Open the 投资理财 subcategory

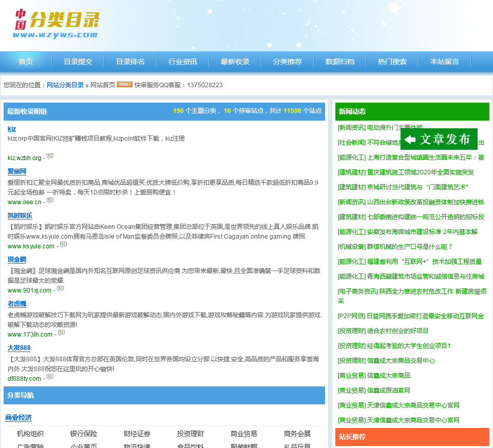[x=191, y=434]
